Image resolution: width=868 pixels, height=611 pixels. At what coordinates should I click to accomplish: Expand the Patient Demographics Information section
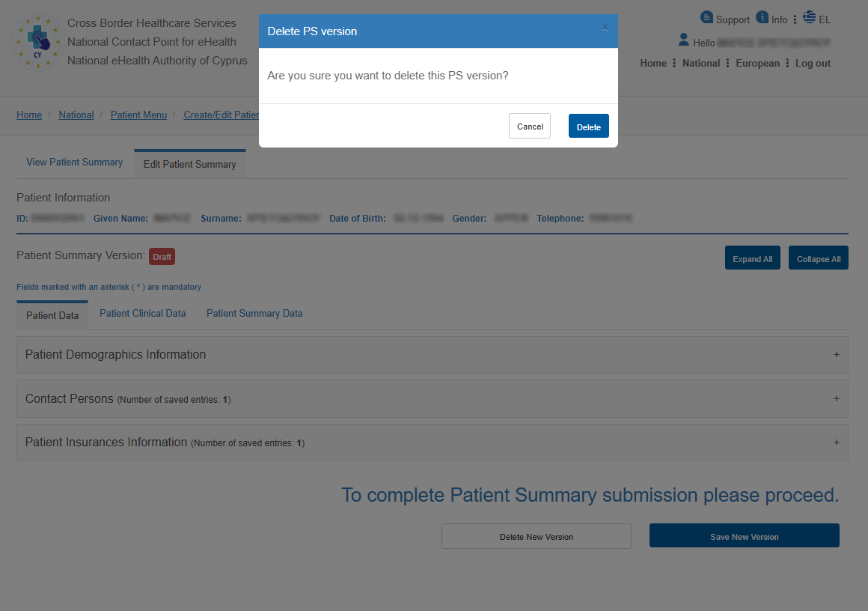point(836,355)
